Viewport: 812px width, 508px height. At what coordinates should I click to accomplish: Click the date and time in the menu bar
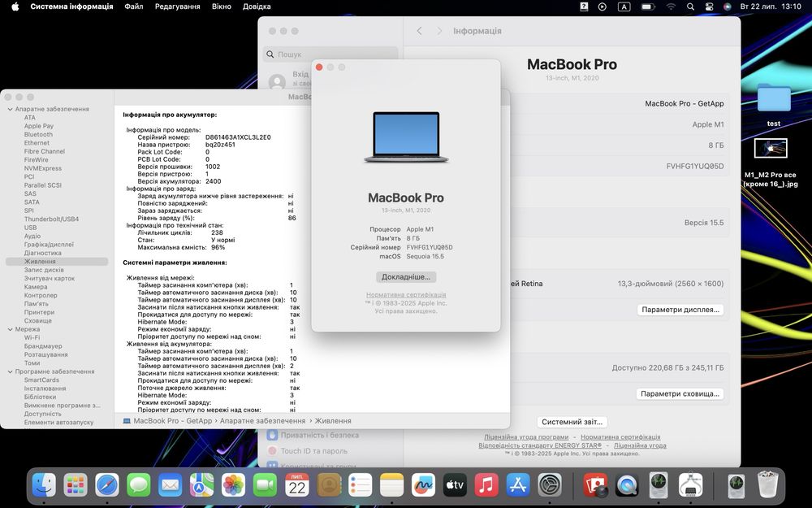click(771, 7)
